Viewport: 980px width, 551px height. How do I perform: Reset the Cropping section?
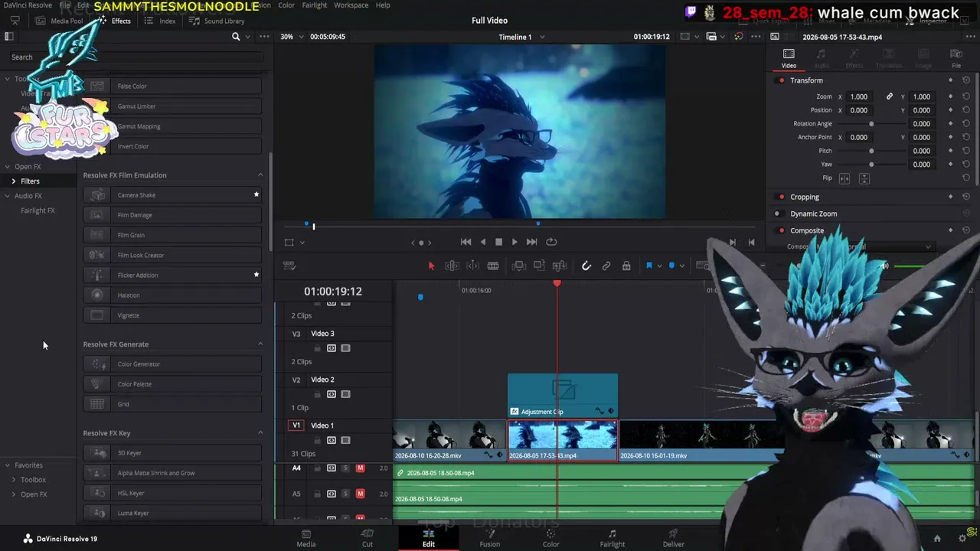(x=966, y=197)
